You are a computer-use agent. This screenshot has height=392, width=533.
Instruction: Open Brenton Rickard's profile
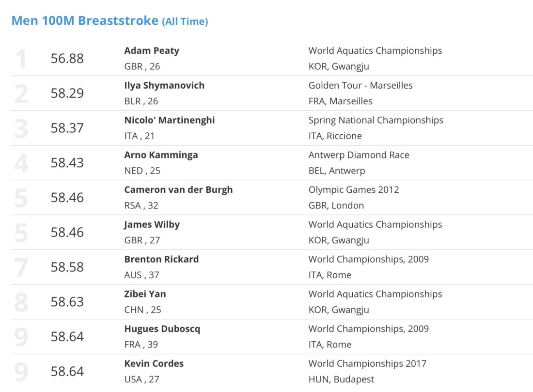[161, 259]
